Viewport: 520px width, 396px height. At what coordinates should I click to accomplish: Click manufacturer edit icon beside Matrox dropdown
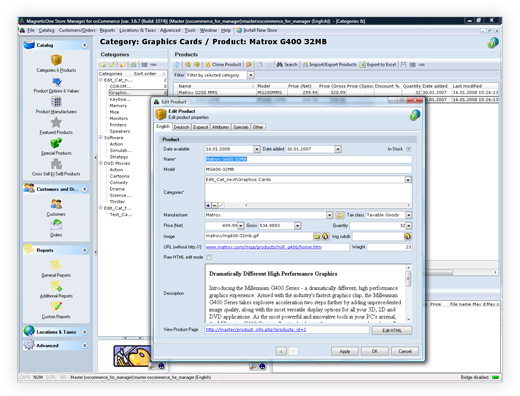340,215
